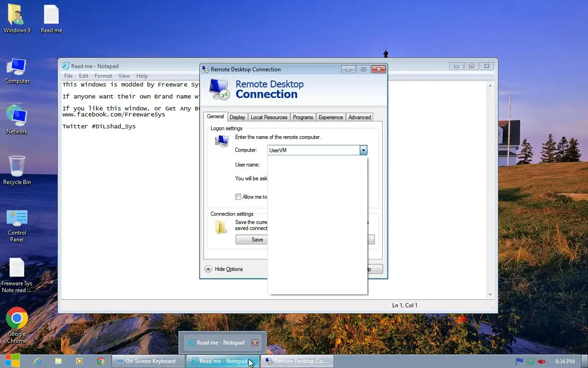This screenshot has height=368, width=588.
Task: Collapse the Computer dropdown arrow
Action: pyautogui.click(x=363, y=150)
